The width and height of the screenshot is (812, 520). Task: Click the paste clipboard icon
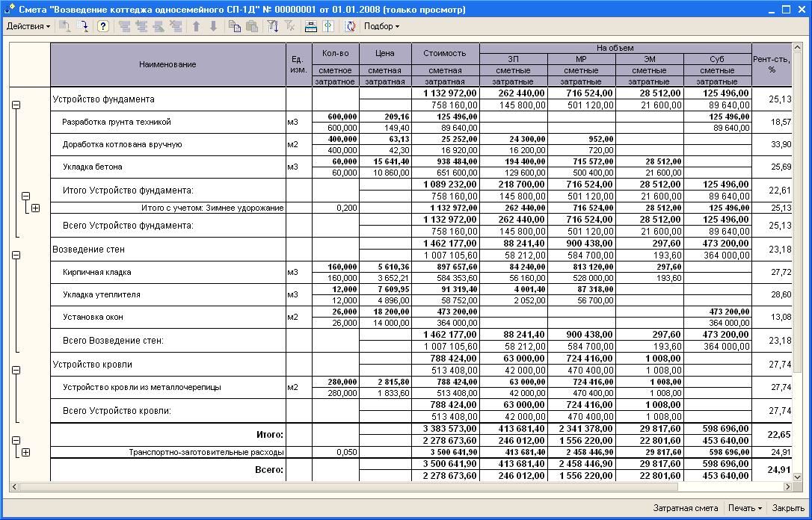pyautogui.click(x=252, y=26)
